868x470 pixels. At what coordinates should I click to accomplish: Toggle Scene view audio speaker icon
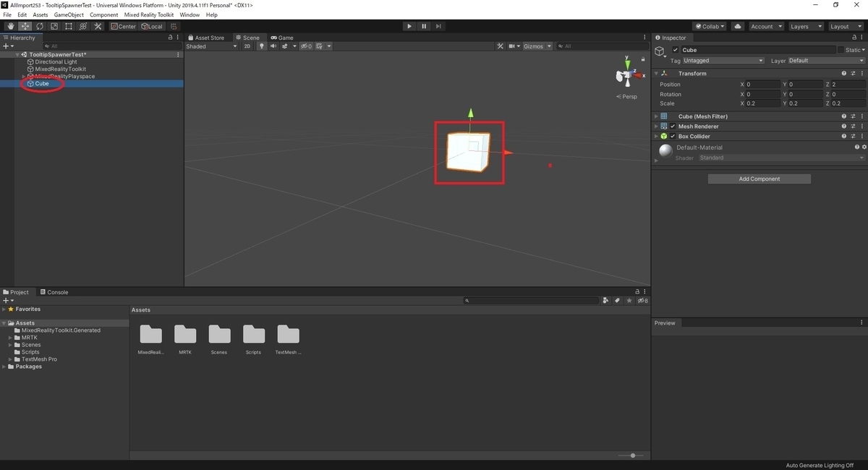(273, 46)
